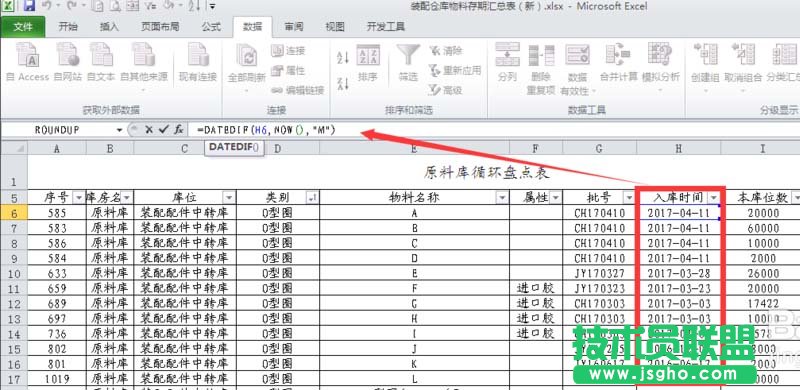Switch to the Insert (插入) tab
Viewport: 800px width, 390px height.
pyautogui.click(x=109, y=27)
